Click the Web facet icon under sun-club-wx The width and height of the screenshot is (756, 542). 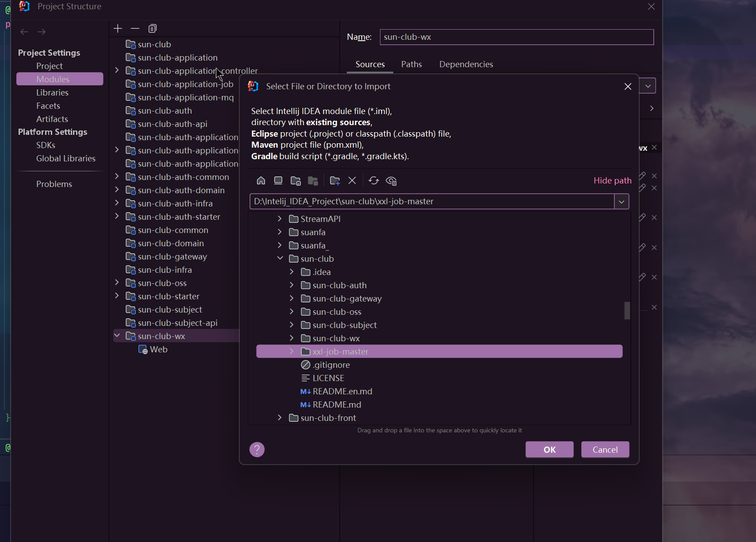(143, 350)
